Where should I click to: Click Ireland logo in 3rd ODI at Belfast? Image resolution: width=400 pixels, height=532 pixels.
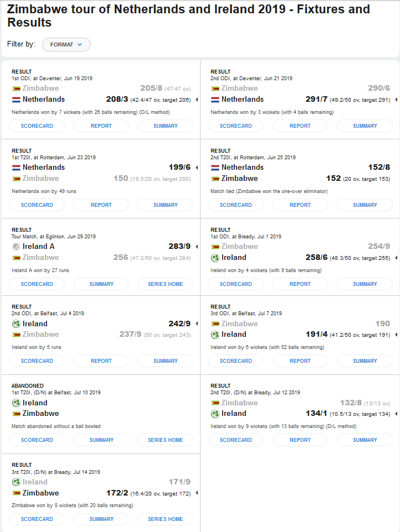(x=215, y=335)
